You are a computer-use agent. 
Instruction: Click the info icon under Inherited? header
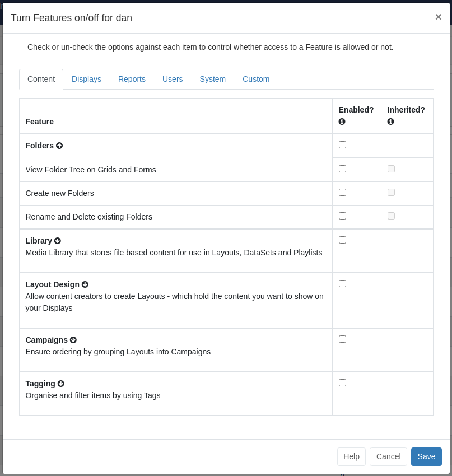click(390, 122)
